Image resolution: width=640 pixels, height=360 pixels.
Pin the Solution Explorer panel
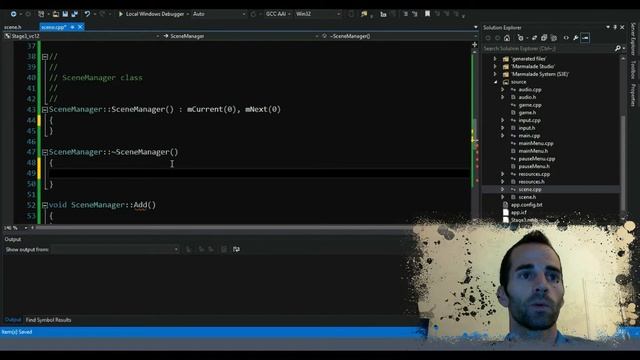[x=615, y=27]
